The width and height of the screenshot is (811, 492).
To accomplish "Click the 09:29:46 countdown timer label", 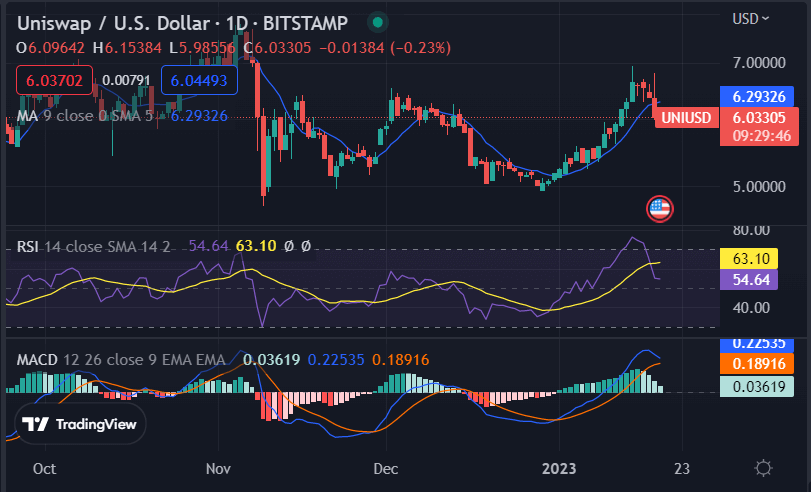I will coord(761,136).
